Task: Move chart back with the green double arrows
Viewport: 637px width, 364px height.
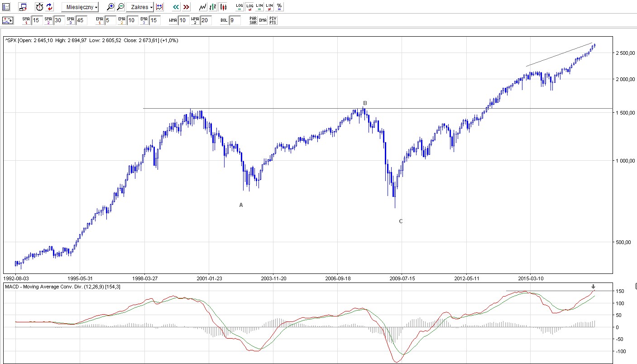Action: [176, 7]
